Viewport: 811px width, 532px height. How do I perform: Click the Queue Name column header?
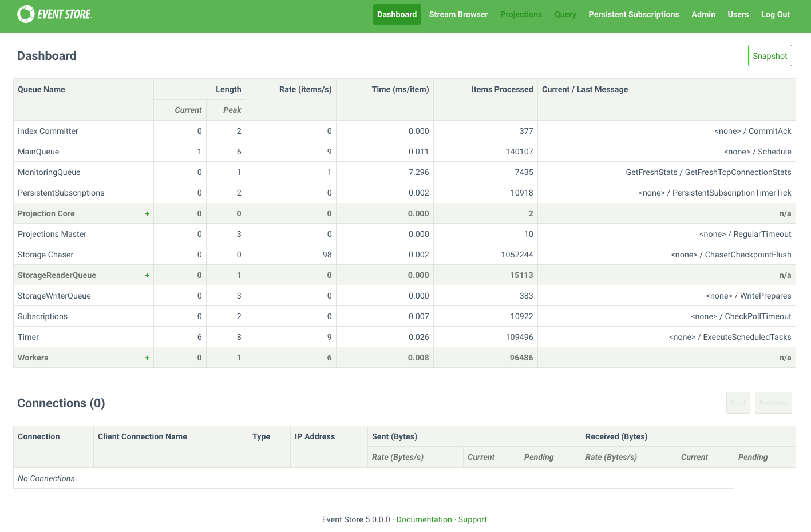(x=42, y=89)
